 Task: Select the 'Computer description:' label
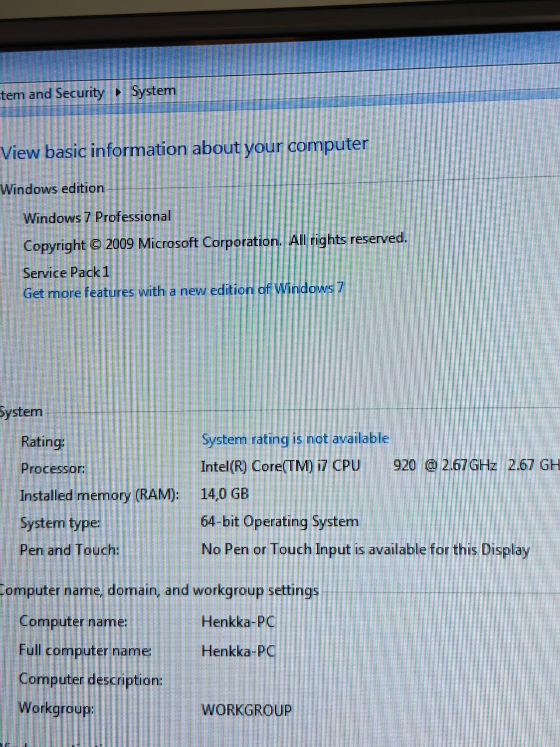tap(90, 679)
